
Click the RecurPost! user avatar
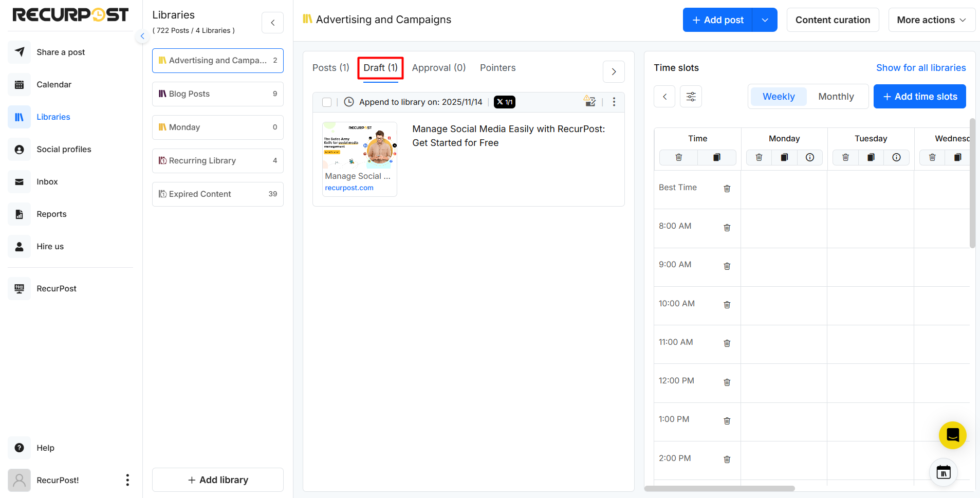(19, 480)
